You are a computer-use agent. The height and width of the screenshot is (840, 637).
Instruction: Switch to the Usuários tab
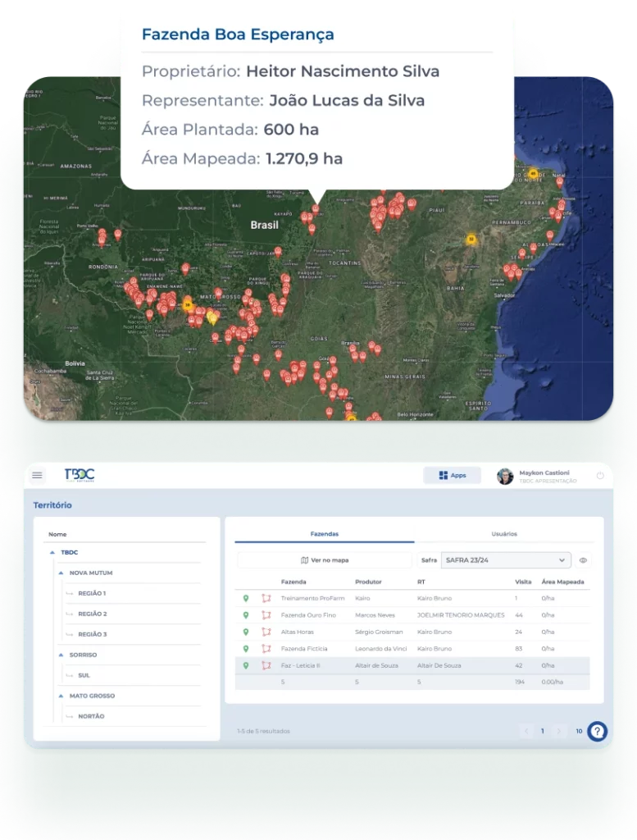504,534
